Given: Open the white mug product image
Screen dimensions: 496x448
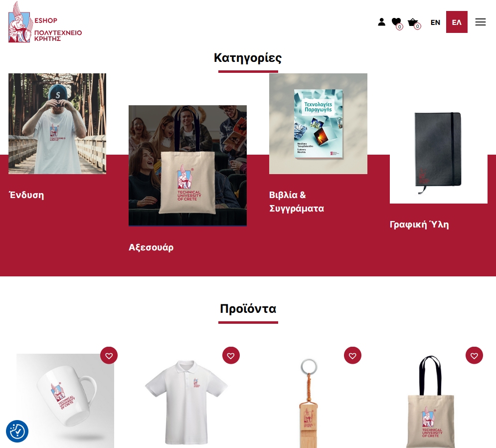Looking at the screenshot, I should 65,401.
